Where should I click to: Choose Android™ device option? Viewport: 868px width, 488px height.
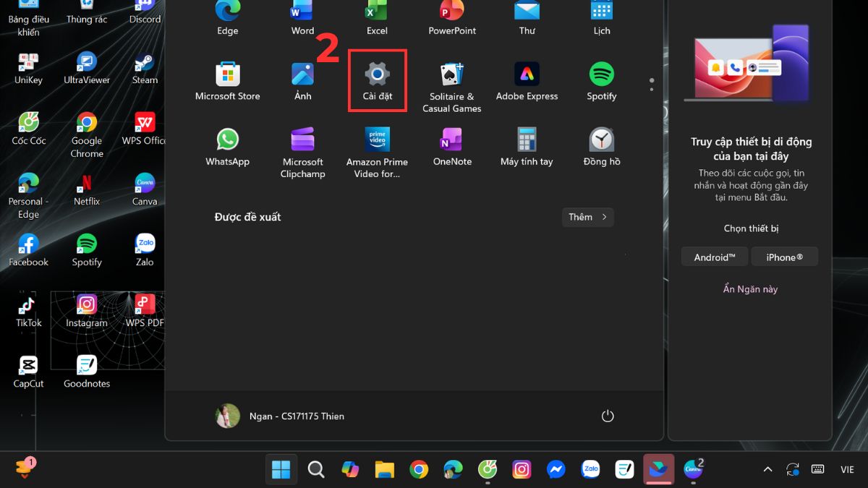point(715,257)
